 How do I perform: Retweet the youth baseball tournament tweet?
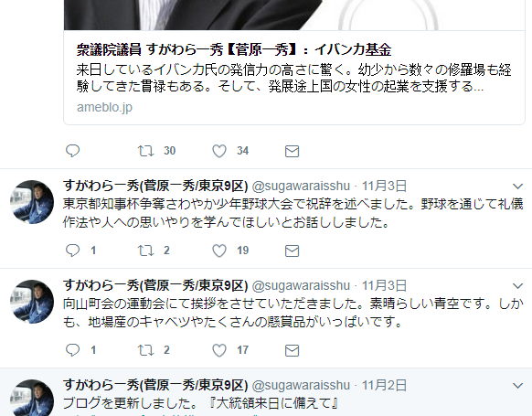tap(146, 251)
